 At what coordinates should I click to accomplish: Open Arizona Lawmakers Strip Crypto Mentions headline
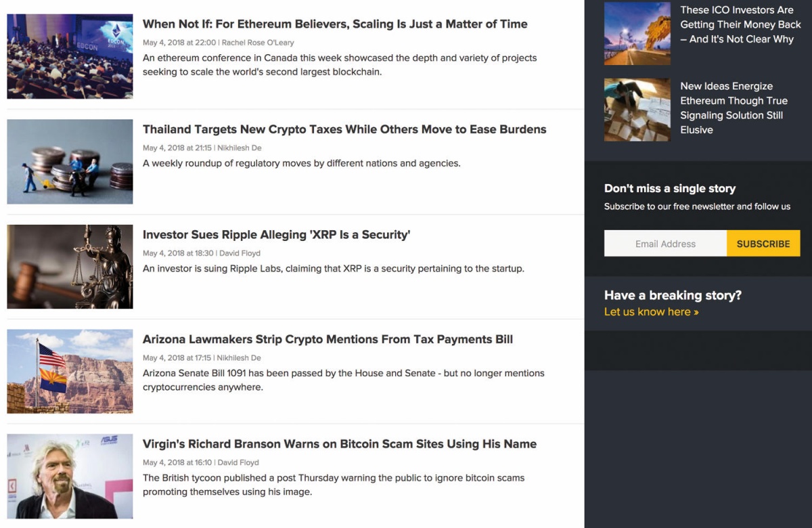(328, 339)
